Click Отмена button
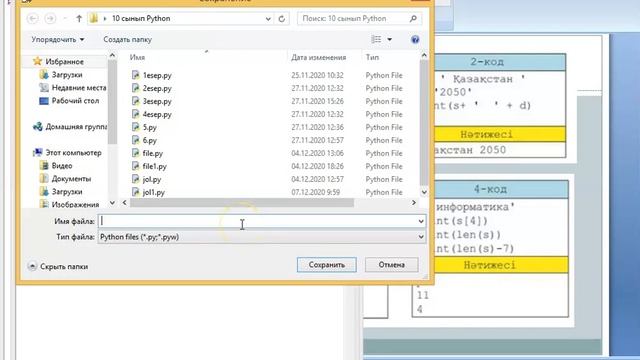Image resolution: width=640 pixels, height=360 pixels. (x=391, y=265)
